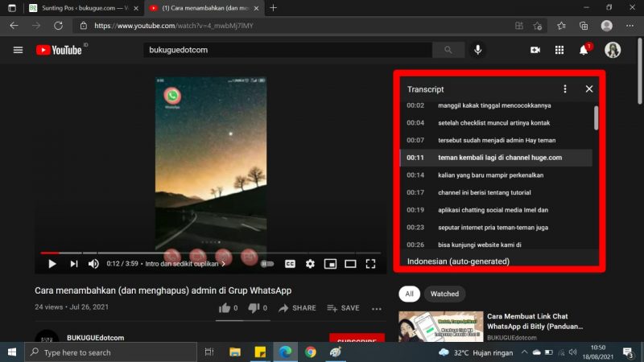Select transcript line at 00:23

click(x=496, y=227)
